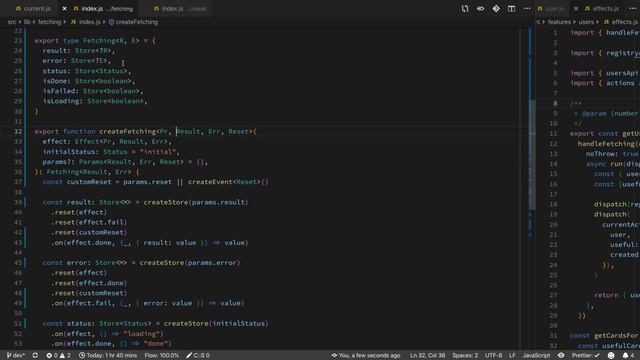This screenshot has height=360, width=640.
Task: Change indentation via 'Spaces: 2'
Action: point(465,356)
